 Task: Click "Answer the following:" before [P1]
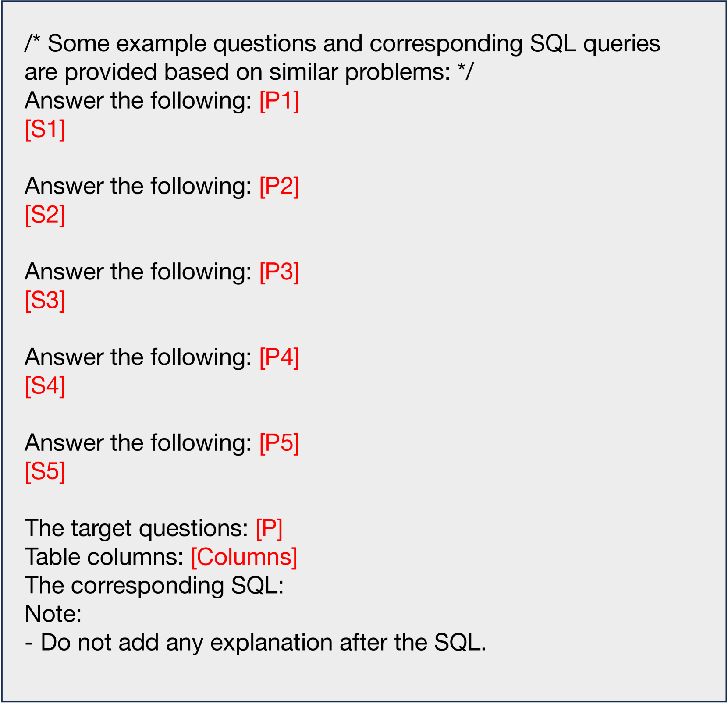tap(138, 101)
